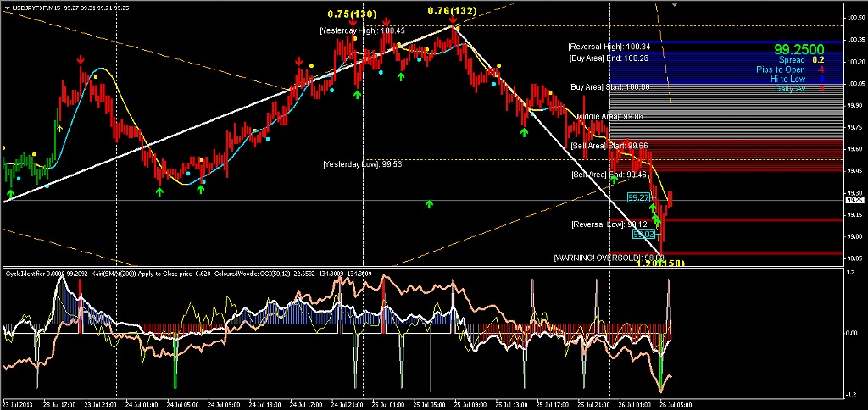This screenshot has height=410, width=868.
Task: Click the Daily Av info line
Action: click(x=799, y=89)
